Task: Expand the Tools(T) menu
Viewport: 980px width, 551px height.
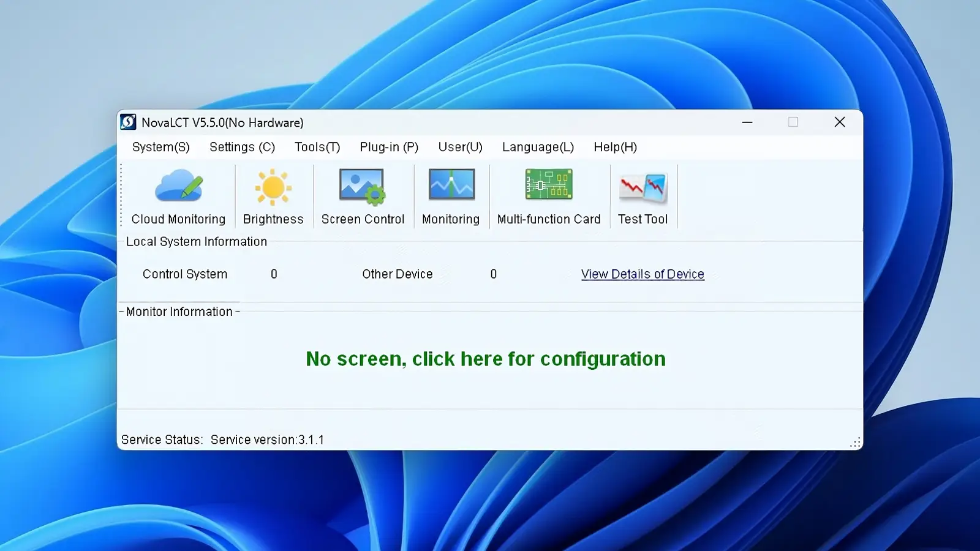Action: pos(317,147)
